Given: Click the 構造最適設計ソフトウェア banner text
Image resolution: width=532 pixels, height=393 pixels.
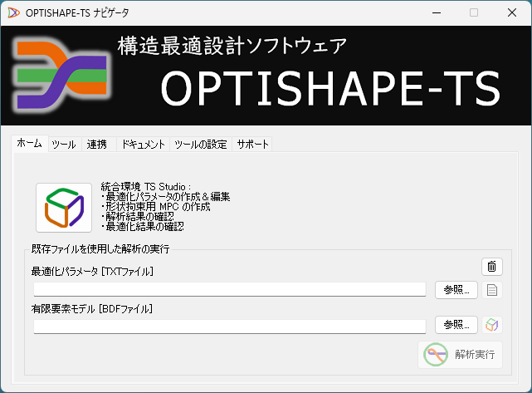Looking at the screenshot, I should [232, 46].
